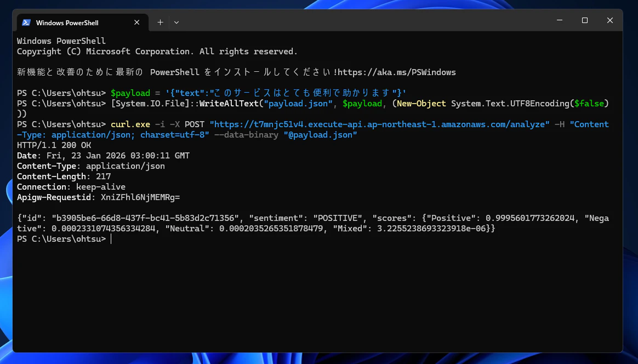The width and height of the screenshot is (638, 364).
Task: Click the 'Content-Length: 217' line
Action: 64,177
